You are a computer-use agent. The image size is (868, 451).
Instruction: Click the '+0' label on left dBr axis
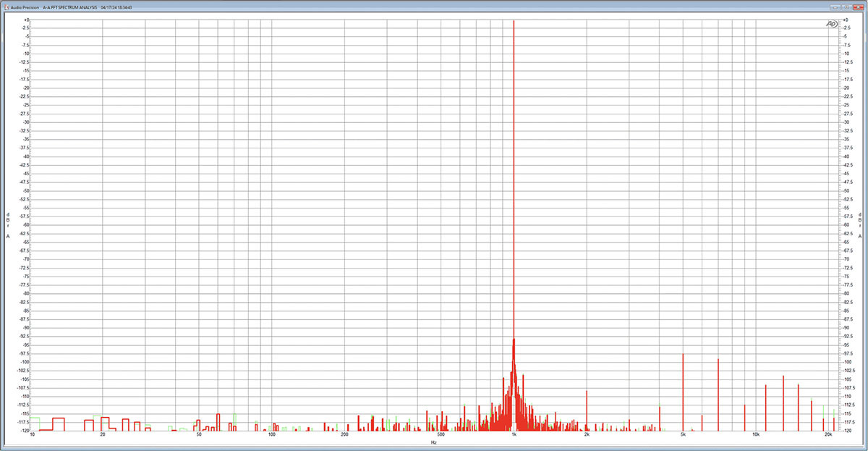pyautogui.click(x=26, y=20)
